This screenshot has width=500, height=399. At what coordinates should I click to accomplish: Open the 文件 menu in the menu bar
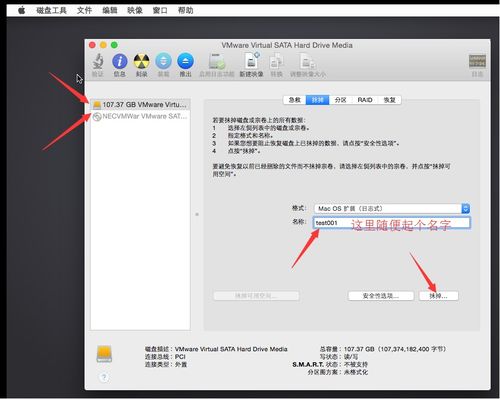coord(84,10)
